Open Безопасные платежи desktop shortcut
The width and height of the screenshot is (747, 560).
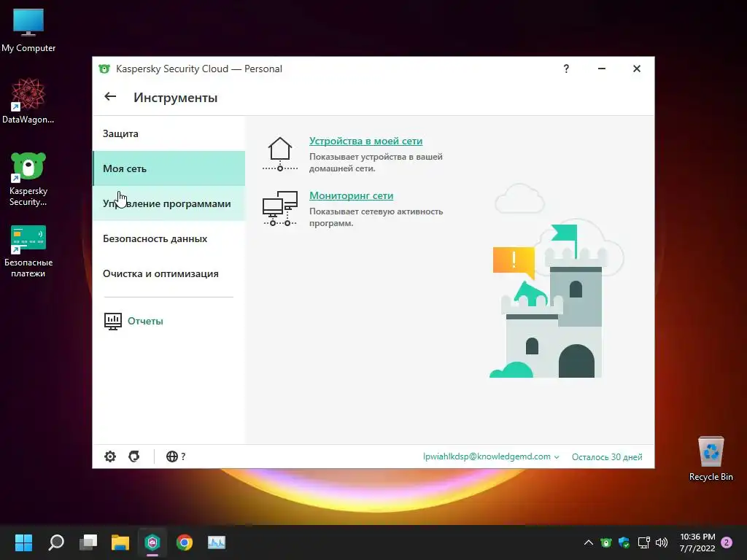[x=28, y=252]
